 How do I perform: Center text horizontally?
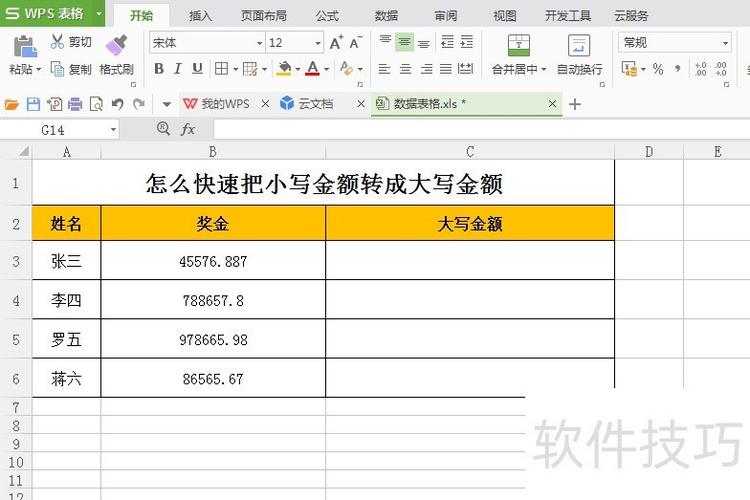[405, 69]
